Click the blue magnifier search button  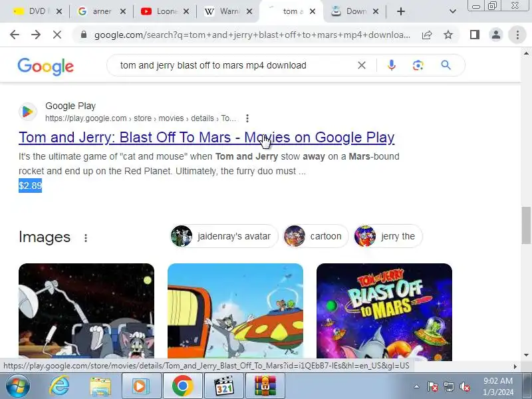(446, 65)
